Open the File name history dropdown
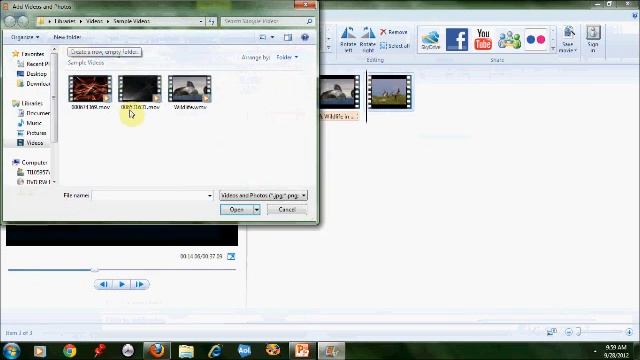 (x=210, y=196)
